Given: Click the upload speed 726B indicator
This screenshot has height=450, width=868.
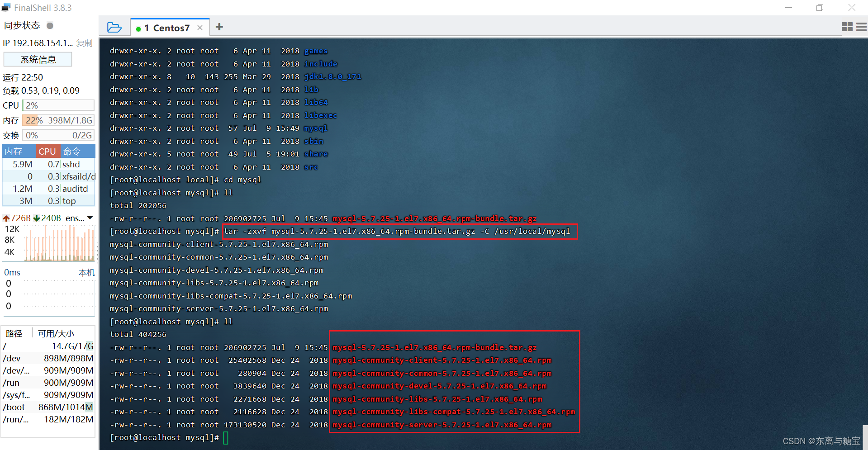Looking at the screenshot, I should pyautogui.click(x=17, y=218).
